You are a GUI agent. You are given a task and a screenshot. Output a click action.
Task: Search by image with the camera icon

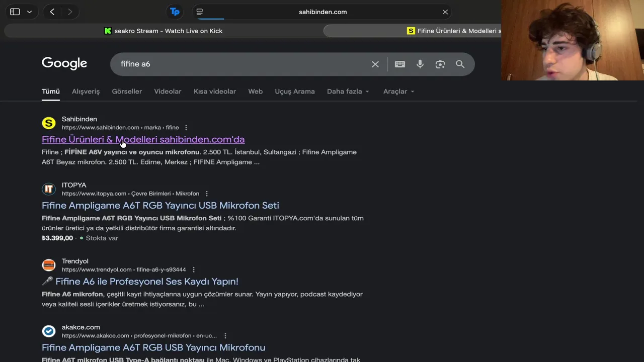440,64
